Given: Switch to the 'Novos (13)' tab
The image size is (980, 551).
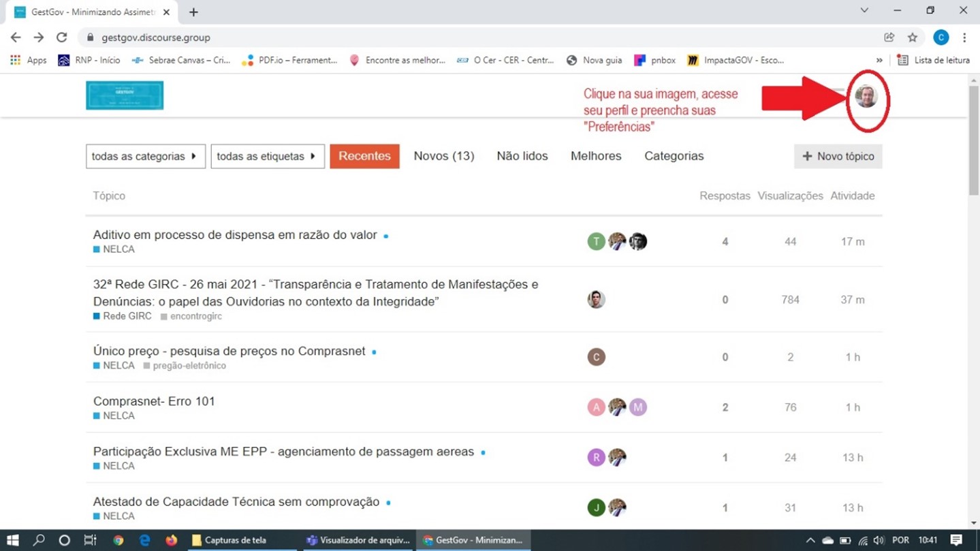Looking at the screenshot, I should click(443, 156).
